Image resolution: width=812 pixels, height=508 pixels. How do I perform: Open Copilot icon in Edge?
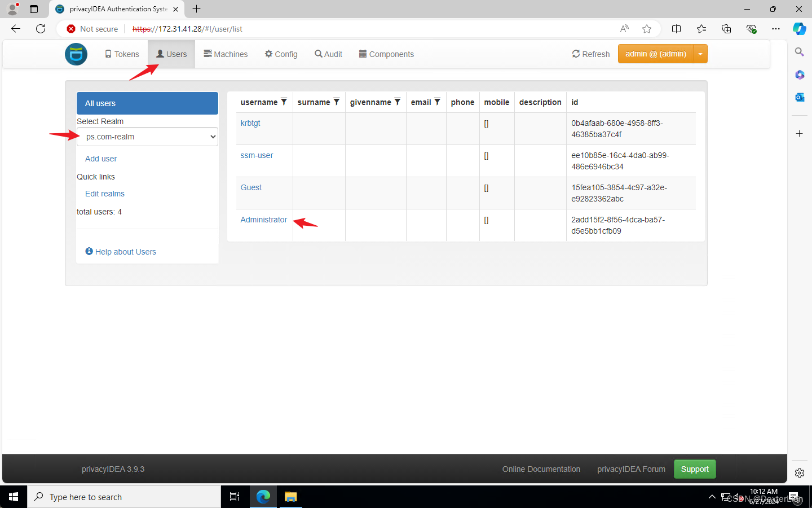(x=800, y=29)
